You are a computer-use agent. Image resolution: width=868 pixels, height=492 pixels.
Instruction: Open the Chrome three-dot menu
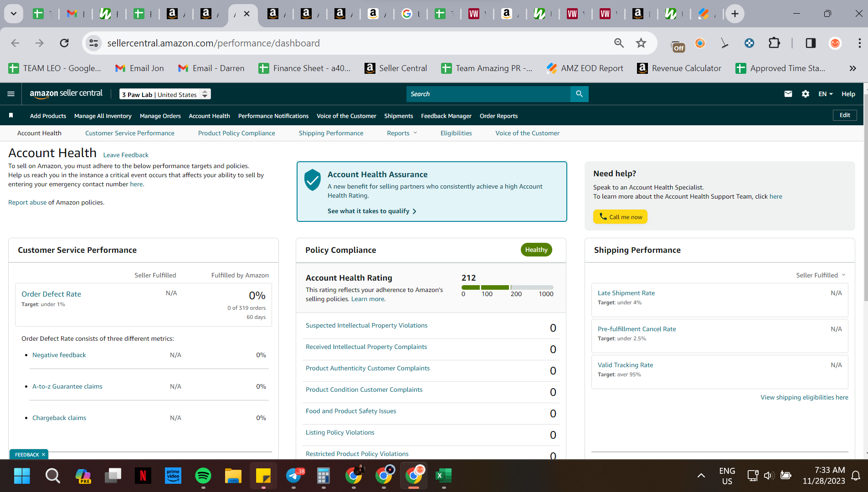[859, 43]
